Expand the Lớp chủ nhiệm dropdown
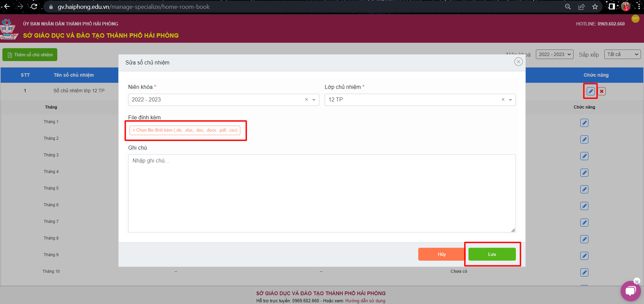 pyautogui.click(x=510, y=100)
